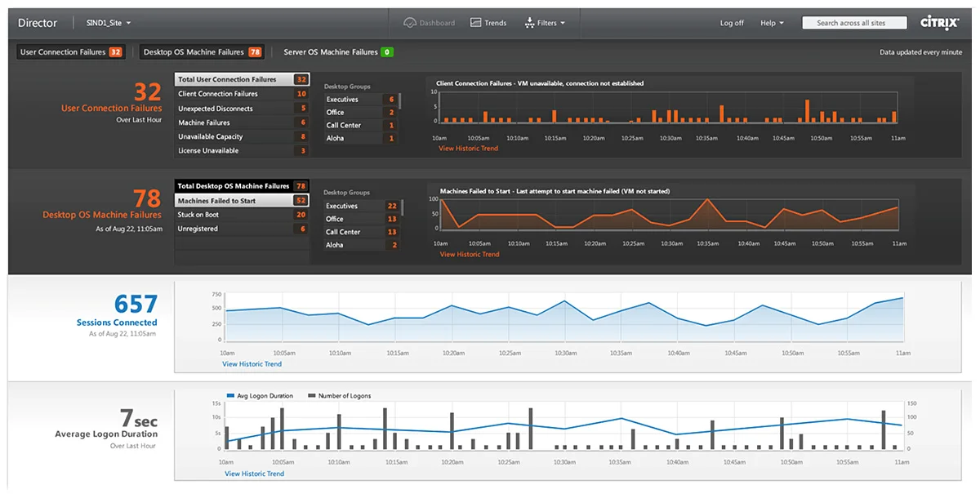Select the Desktop OS Machine Failures tab
This screenshot has height=494, width=980.
202,52
